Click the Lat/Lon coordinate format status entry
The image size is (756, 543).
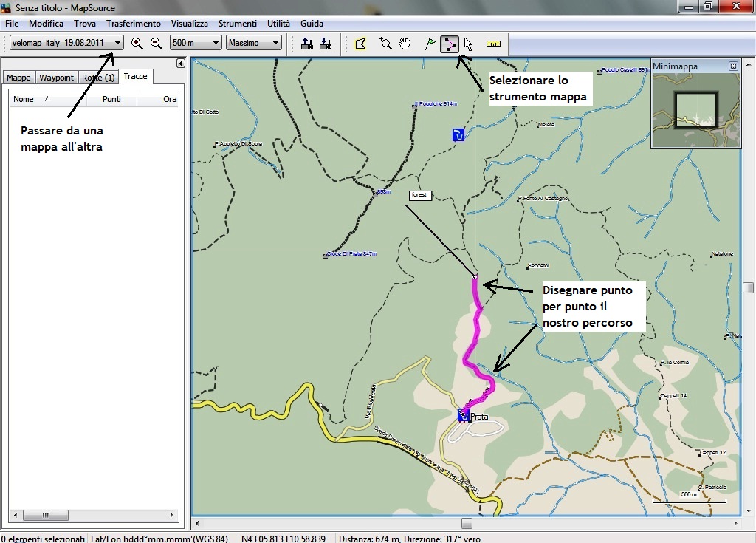[x=159, y=539]
